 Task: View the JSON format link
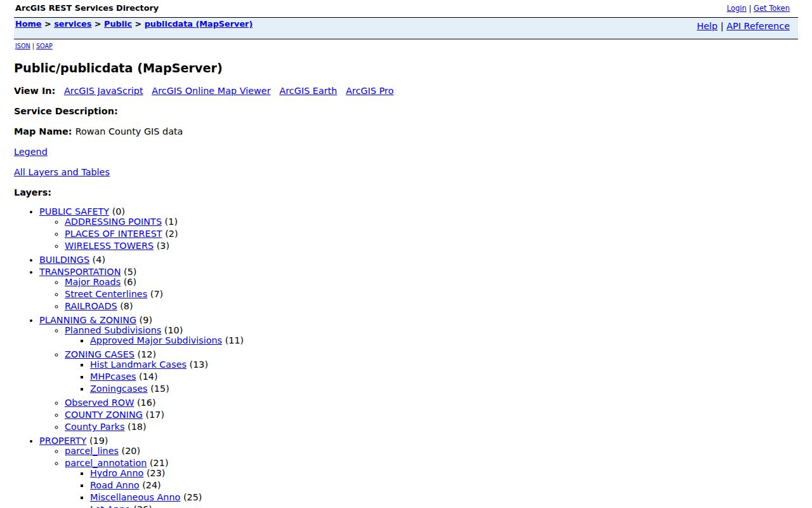tap(23, 46)
